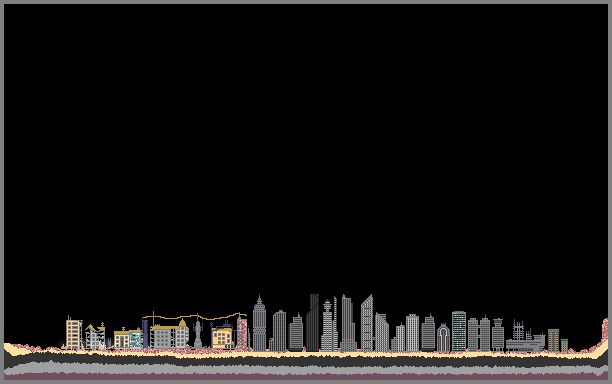Click the teal-windowed glass tower
612x384 pixels.
(x=459, y=331)
